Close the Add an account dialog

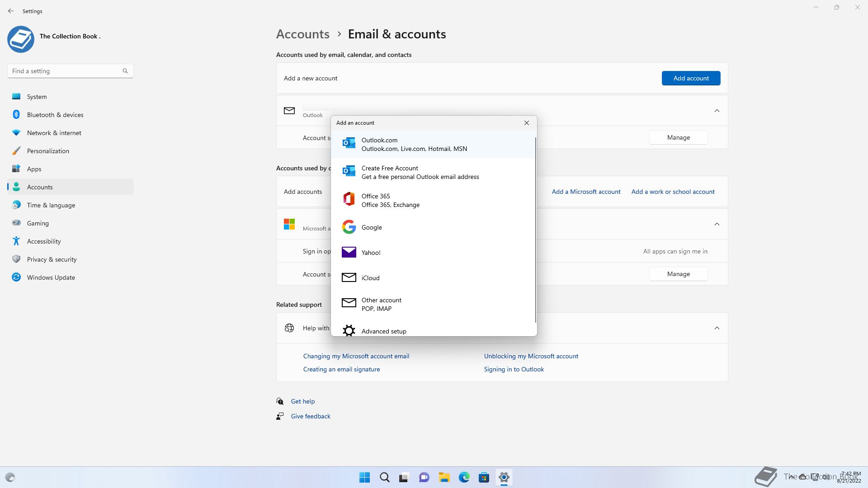tap(526, 123)
